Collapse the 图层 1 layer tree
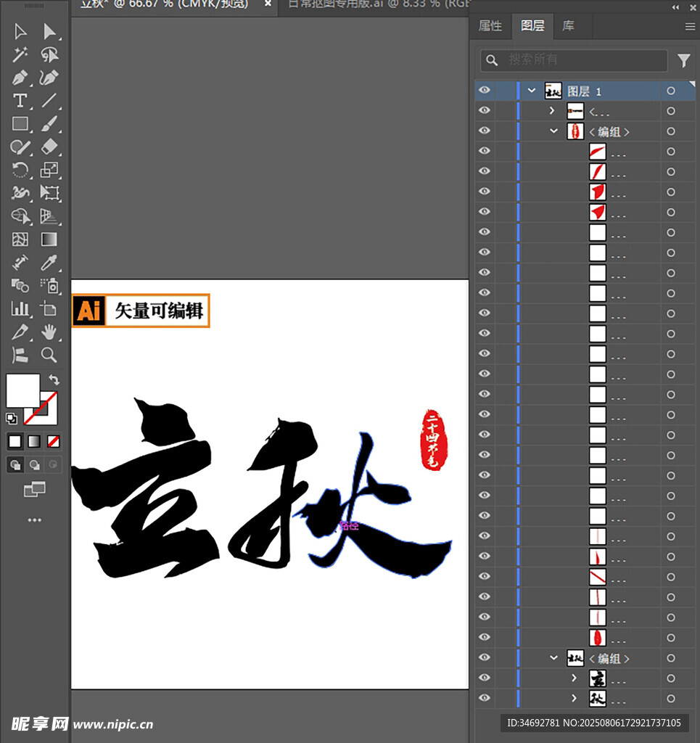This screenshot has width=700, height=743. click(532, 91)
